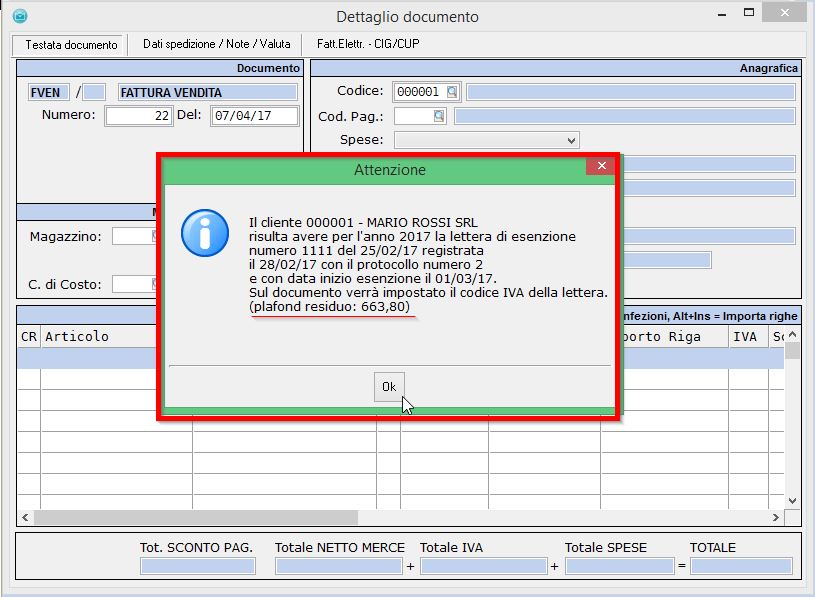Click the series field after FVEN slash

pos(94,92)
